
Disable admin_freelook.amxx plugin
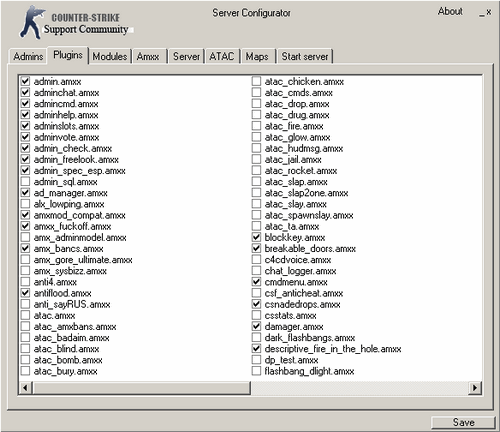[25, 159]
